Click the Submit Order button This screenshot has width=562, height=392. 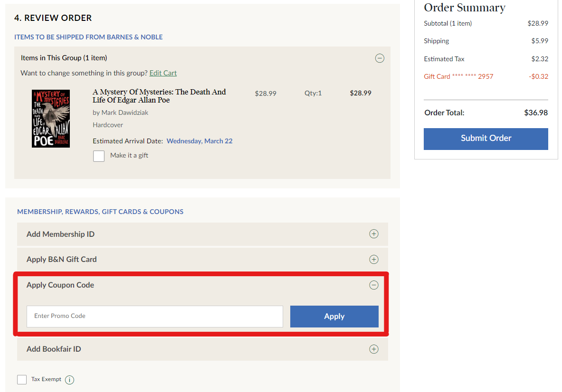tap(486, 139)
